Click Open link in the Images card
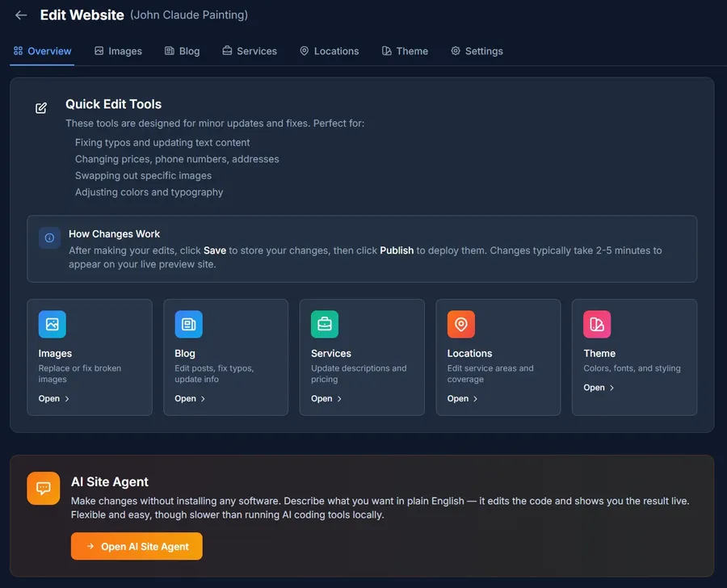The width and height of the screenshot is (727, 588). coord(54,398)
